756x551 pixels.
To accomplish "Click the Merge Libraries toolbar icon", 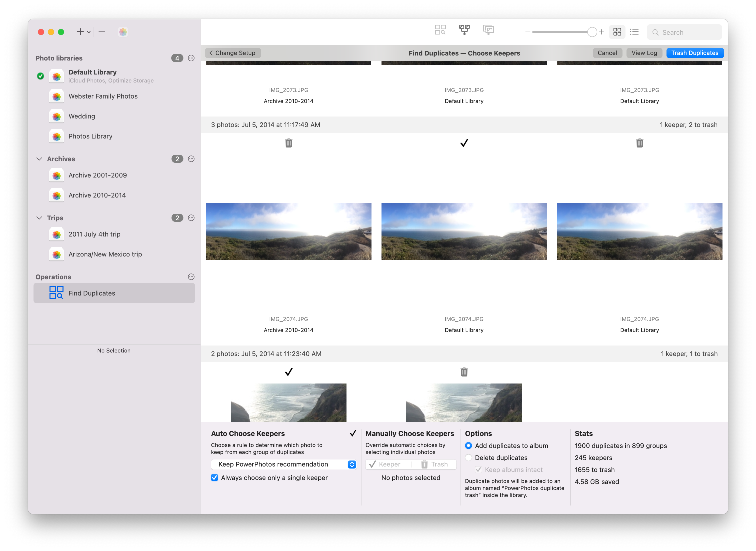I will point(464,30).
